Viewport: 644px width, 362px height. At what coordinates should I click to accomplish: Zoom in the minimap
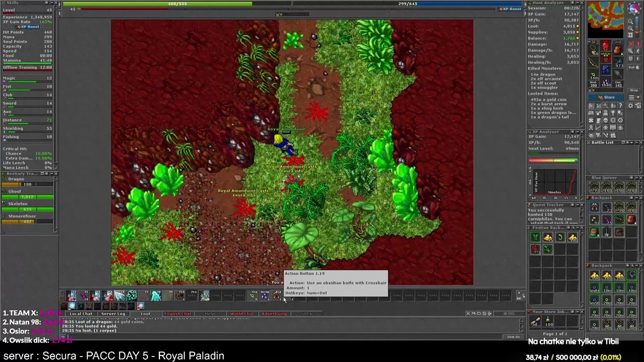[x=630, y=29]
